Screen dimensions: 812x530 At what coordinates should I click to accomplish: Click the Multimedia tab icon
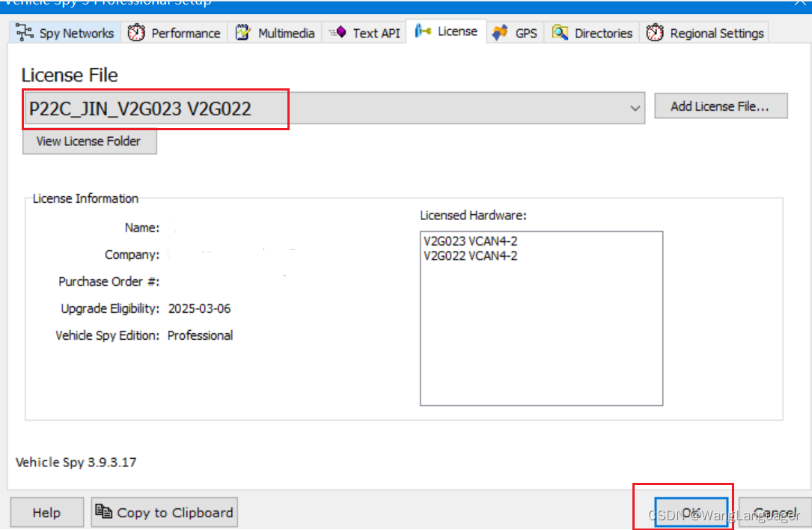coord(243,32)
